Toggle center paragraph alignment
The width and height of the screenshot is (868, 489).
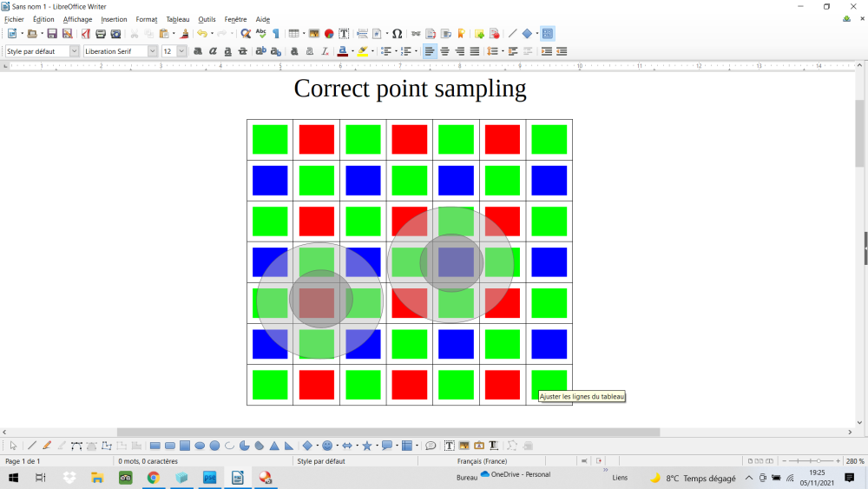[444, 51]
